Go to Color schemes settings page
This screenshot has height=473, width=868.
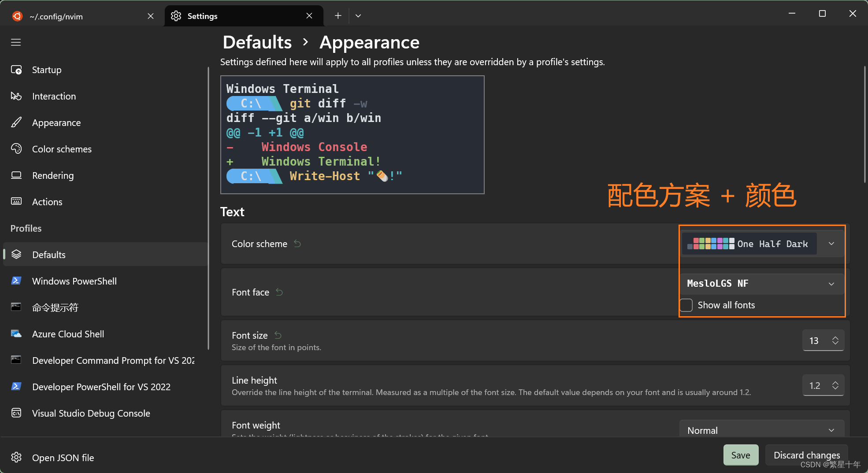pos(104,149)
